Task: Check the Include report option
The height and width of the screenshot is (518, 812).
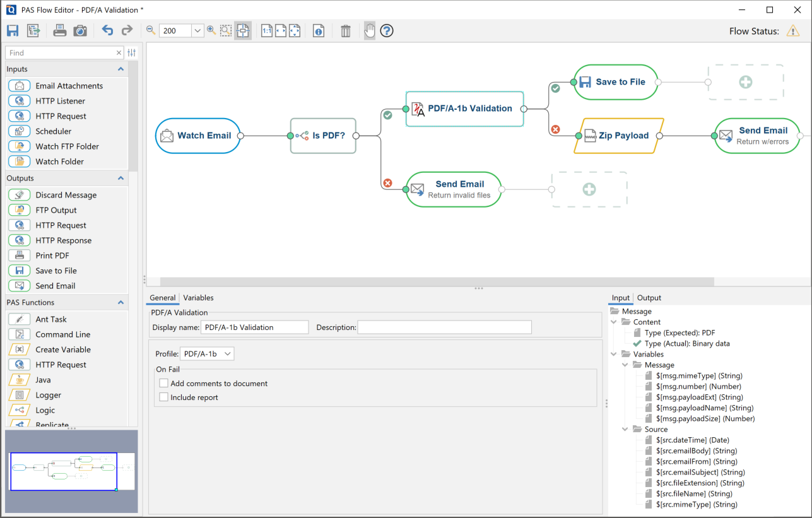Action: [164, 397]
